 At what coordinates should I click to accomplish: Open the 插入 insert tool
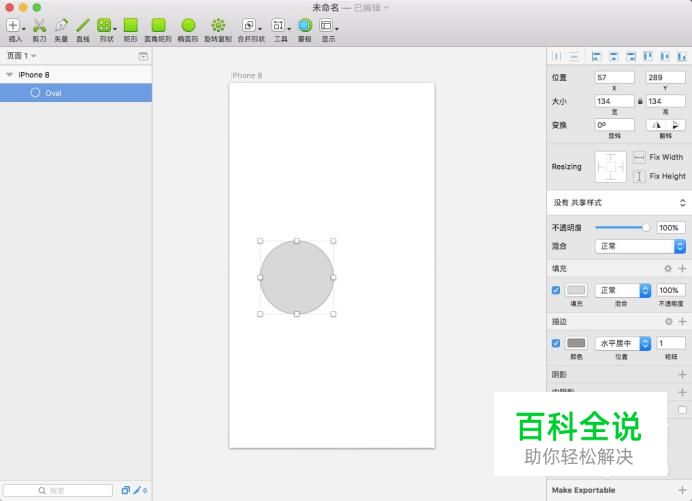[x=13, y=25]
